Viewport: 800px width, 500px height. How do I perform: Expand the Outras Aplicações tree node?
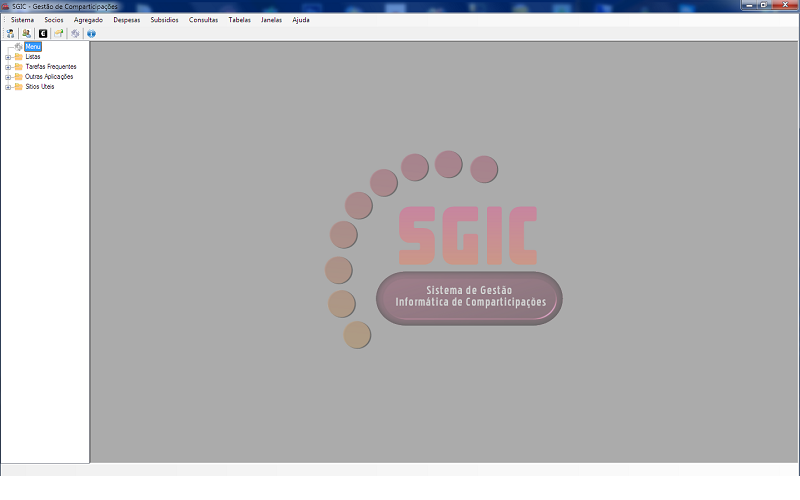(x=7, y=77)
